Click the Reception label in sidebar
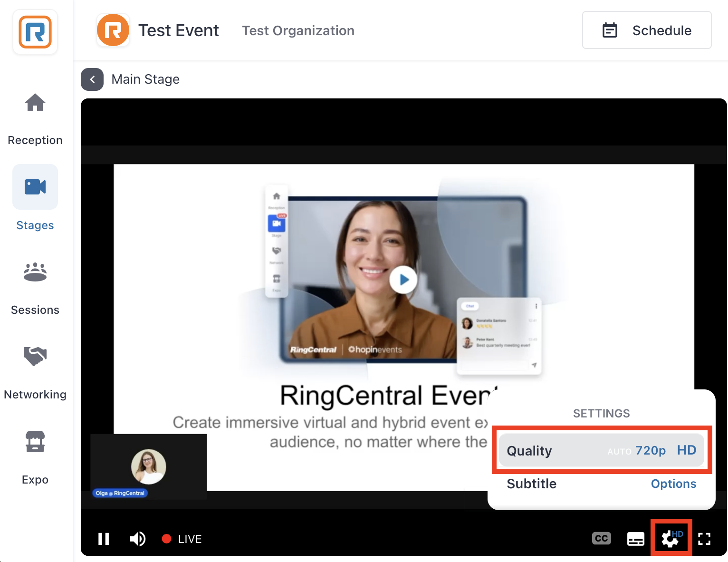 click(35, 140)
